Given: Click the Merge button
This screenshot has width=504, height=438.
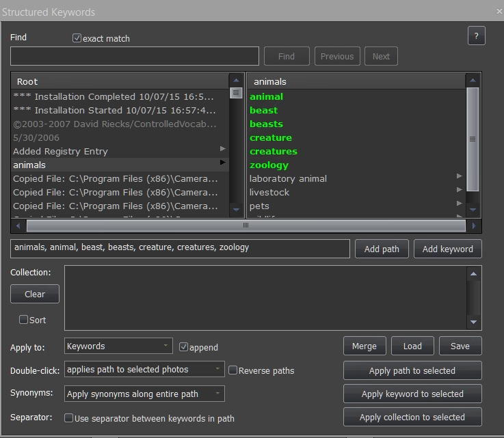Looking at the screenshot, I should coord(364,346).
